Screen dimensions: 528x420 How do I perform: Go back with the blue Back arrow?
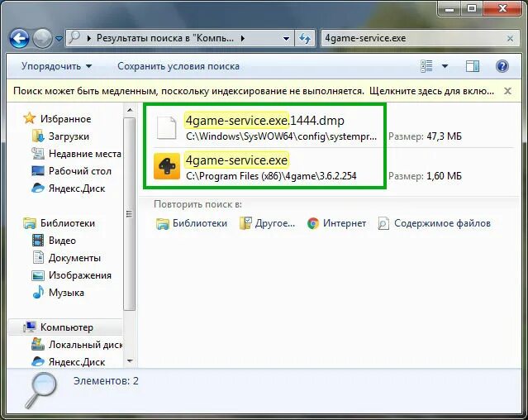(x=19, y=38)
